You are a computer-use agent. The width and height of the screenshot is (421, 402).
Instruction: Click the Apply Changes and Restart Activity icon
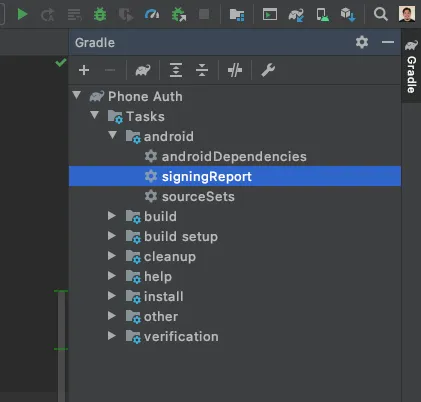click(x=48, y=15)
